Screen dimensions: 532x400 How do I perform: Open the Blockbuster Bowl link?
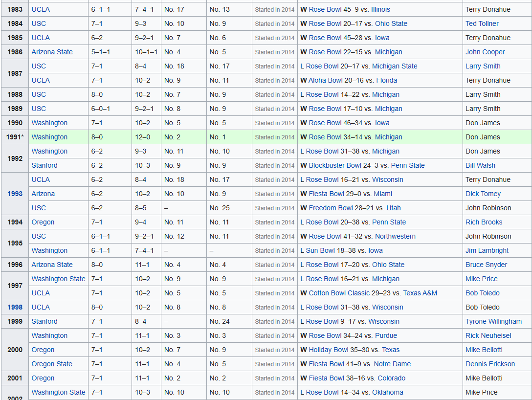coord(335,166)
